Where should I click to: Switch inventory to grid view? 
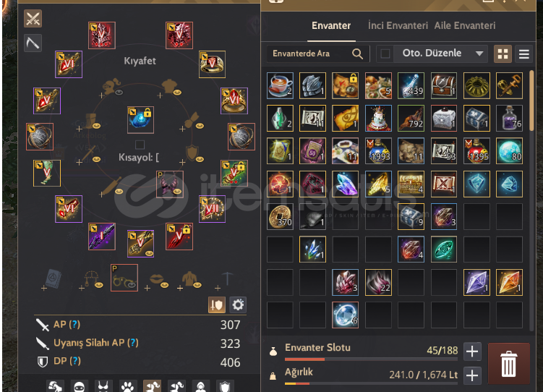pyautogui.click(x=503, y=54)
